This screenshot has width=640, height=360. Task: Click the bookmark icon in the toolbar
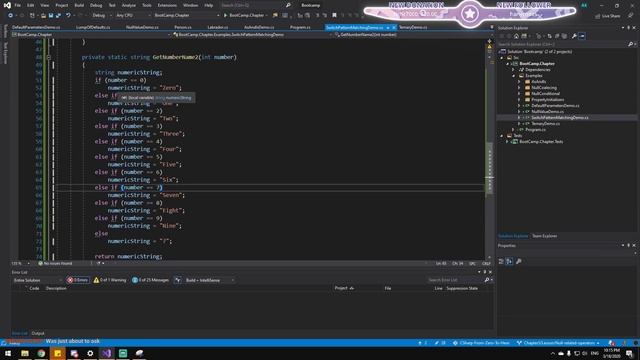[334, 16]
